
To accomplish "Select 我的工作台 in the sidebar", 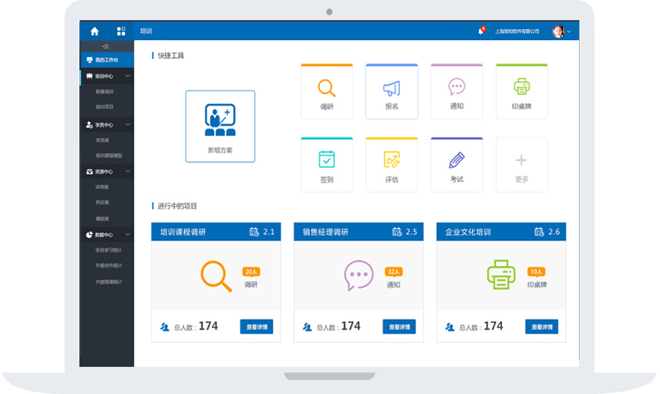I will 107,60.
